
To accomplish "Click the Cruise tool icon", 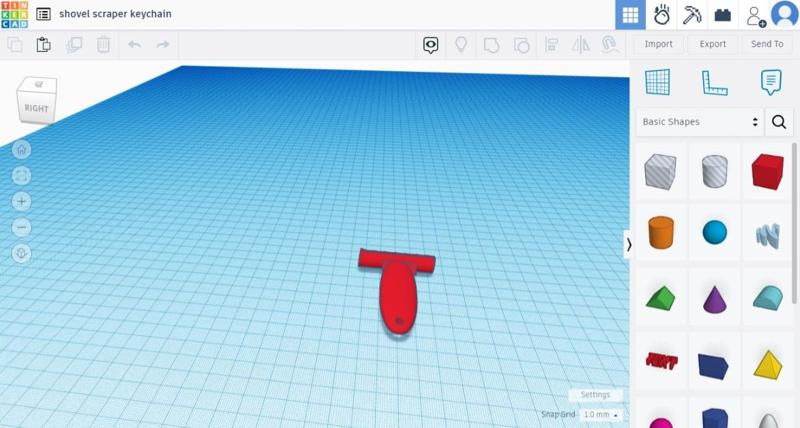I will pyautogui.click(x=610, y=44).
